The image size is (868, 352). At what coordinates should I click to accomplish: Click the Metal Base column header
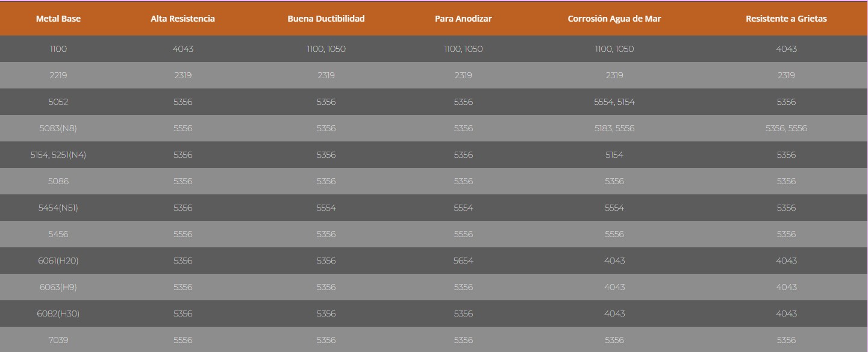pyautogui.click(x=58, y=19)
